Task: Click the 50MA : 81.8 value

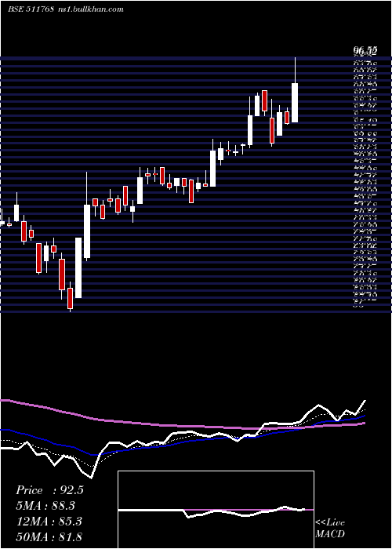Action: 49,536
